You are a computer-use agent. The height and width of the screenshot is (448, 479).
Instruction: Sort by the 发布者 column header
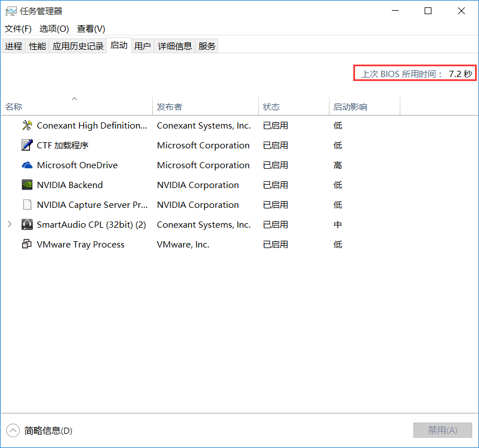pos(206,105)
